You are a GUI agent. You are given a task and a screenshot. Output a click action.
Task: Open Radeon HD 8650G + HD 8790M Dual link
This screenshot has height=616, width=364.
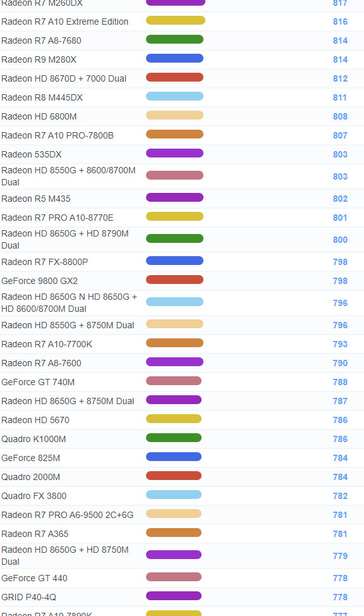[65, 240]
